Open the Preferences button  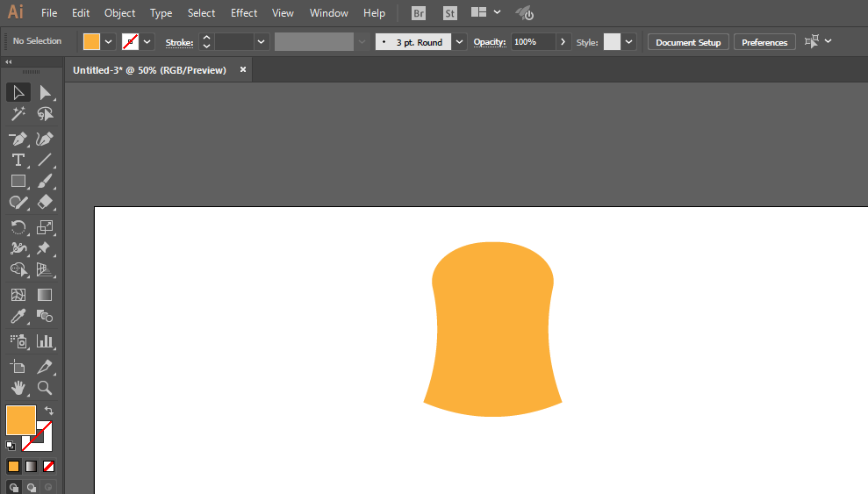coord(764,42)
